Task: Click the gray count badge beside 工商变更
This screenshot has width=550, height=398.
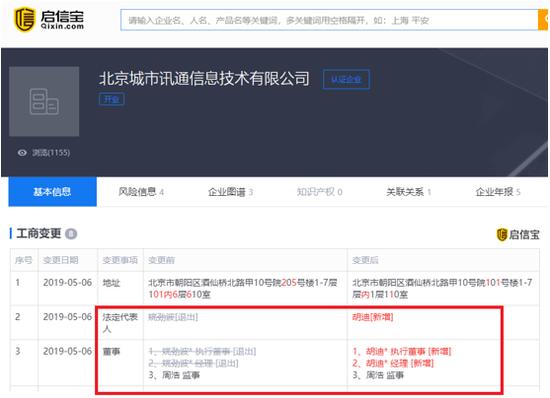Action: point(71,234)
